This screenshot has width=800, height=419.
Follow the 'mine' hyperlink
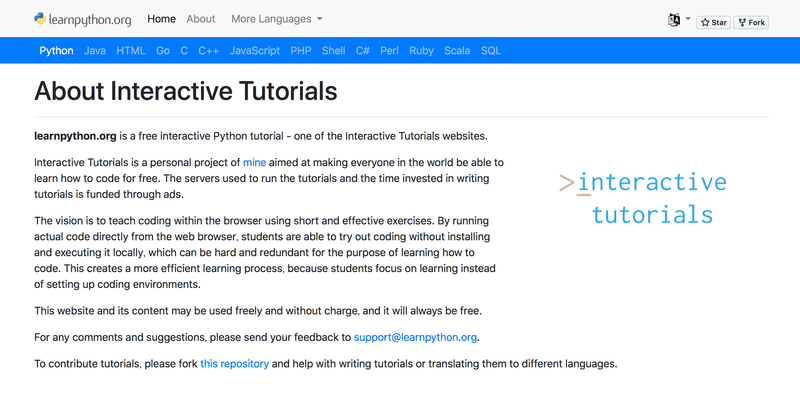pyautogui.click(x=254, y=162)
